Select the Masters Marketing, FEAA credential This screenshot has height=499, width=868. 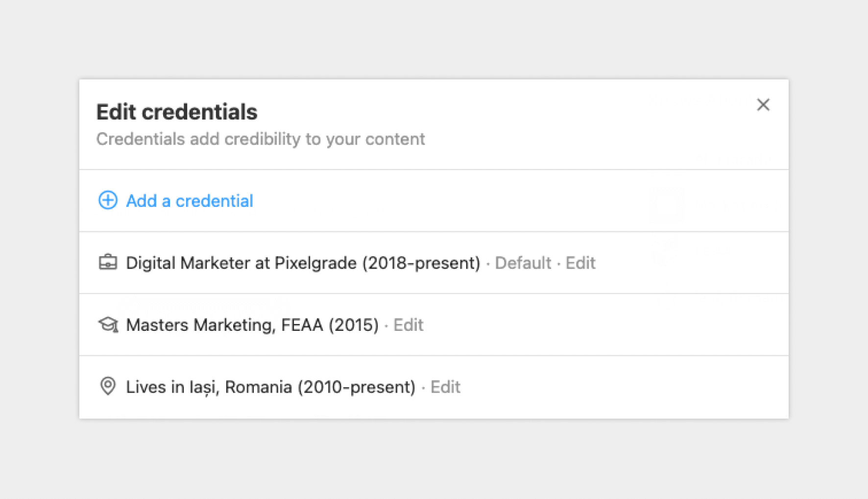(252, 325)
